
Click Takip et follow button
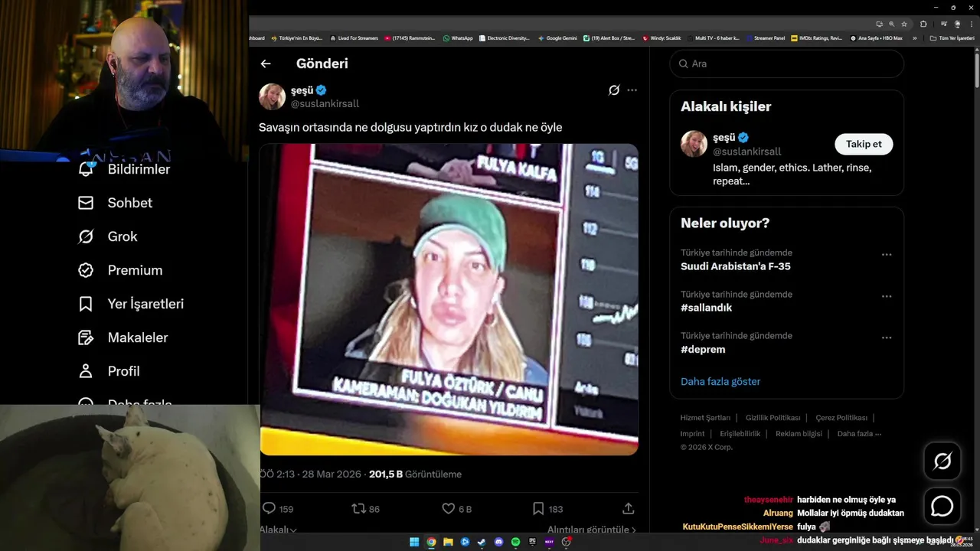pos(864,144)
